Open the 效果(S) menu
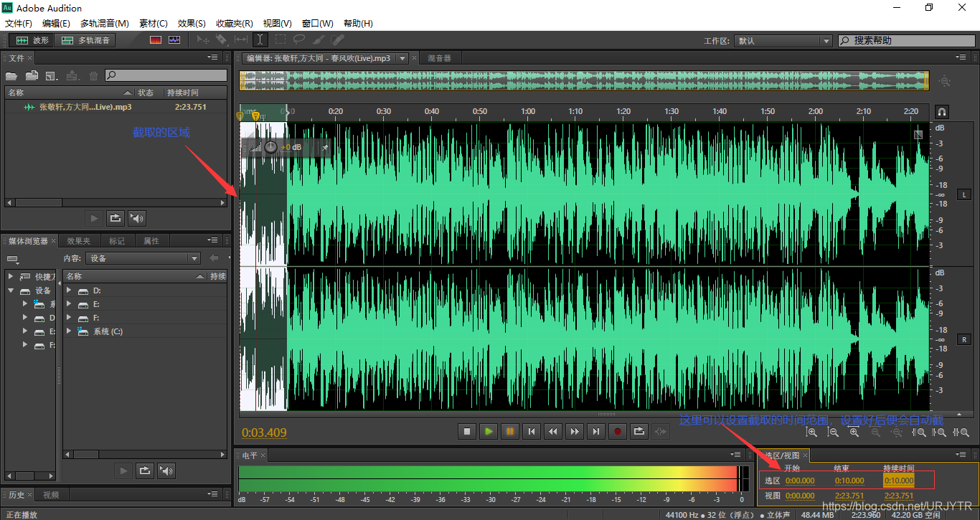The width and height of the screenshot is (980, 520). [x=192, y=24]
